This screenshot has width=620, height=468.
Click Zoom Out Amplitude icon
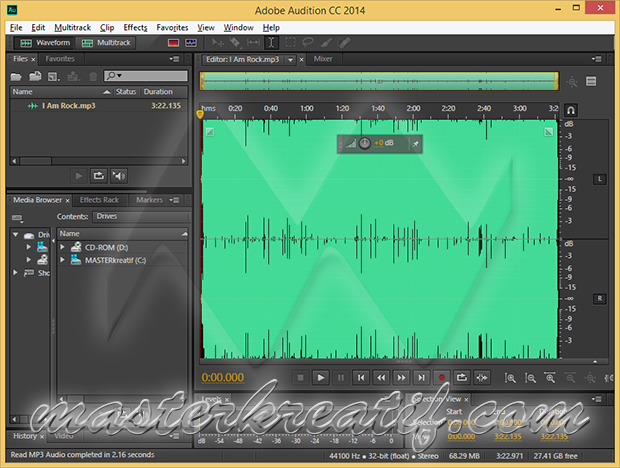(x=530, y=378)
